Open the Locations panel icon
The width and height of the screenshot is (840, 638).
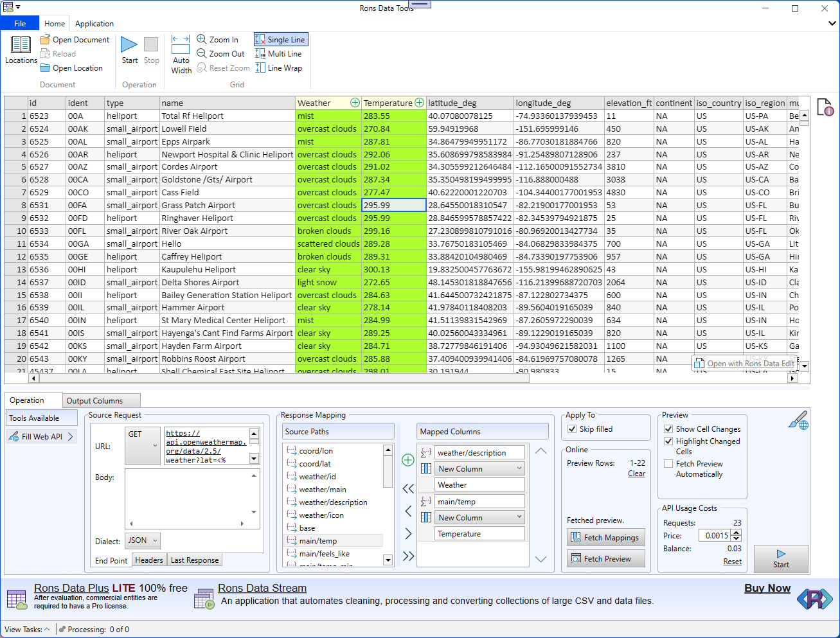pos(21,44)
